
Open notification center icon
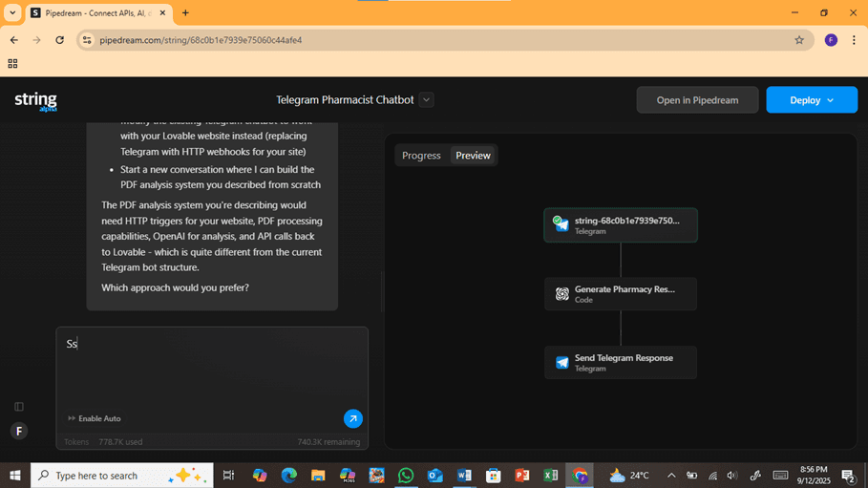pos(849,476)
